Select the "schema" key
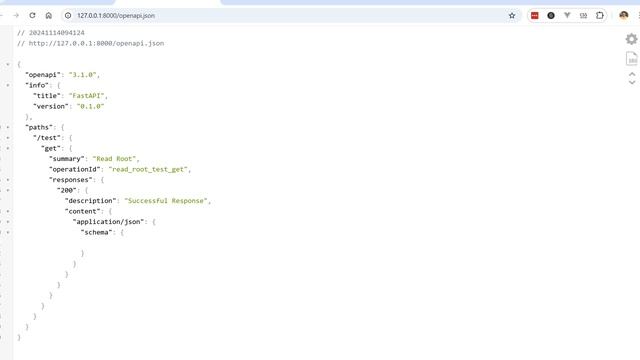 [96, 233]
